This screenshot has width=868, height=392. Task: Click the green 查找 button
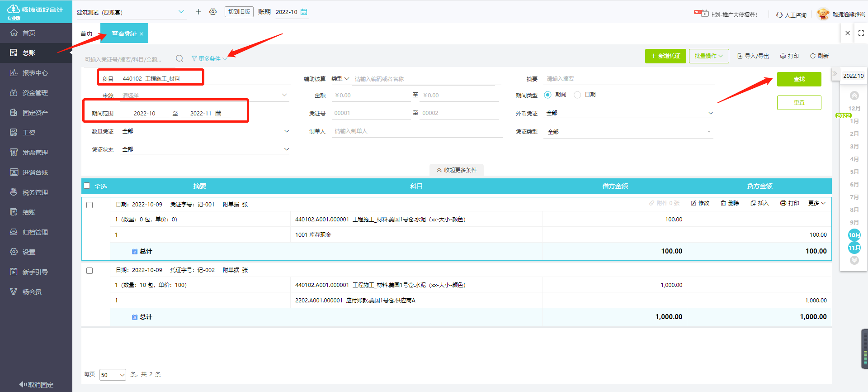(799, 79)
